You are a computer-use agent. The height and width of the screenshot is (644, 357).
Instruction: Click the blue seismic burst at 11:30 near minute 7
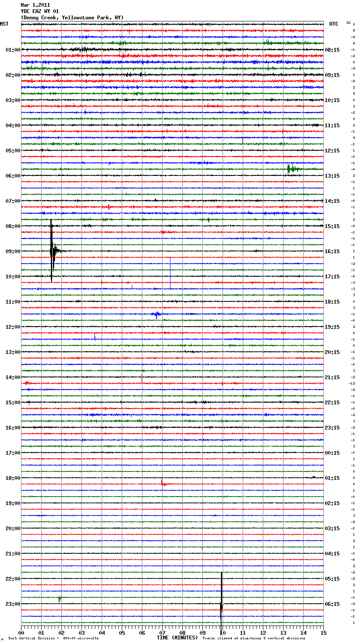point(157,314)
